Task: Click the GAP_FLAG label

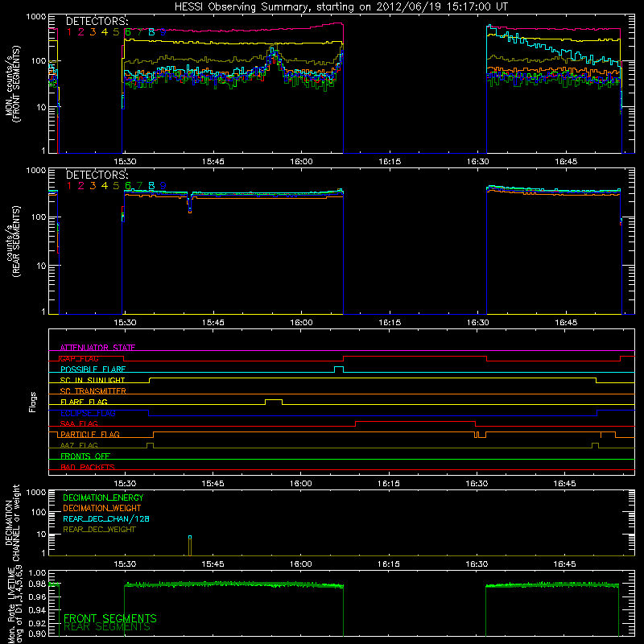Action: 80,358
